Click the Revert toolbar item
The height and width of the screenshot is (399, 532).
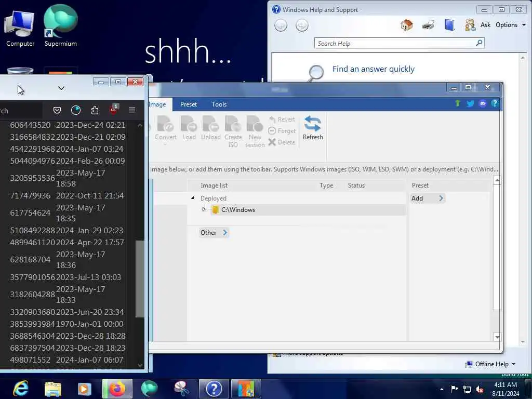pos(282,119)
